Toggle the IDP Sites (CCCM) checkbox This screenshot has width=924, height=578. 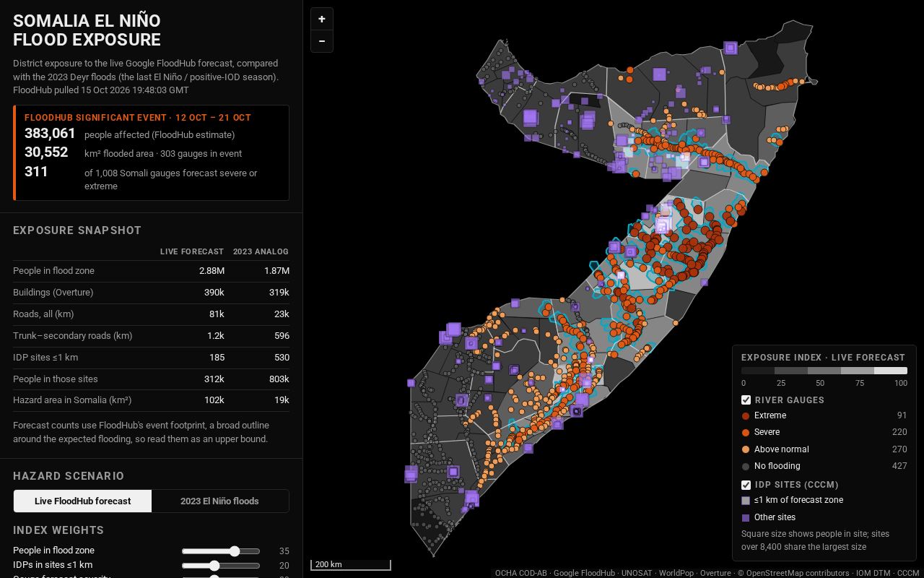[x=746, y=485]
